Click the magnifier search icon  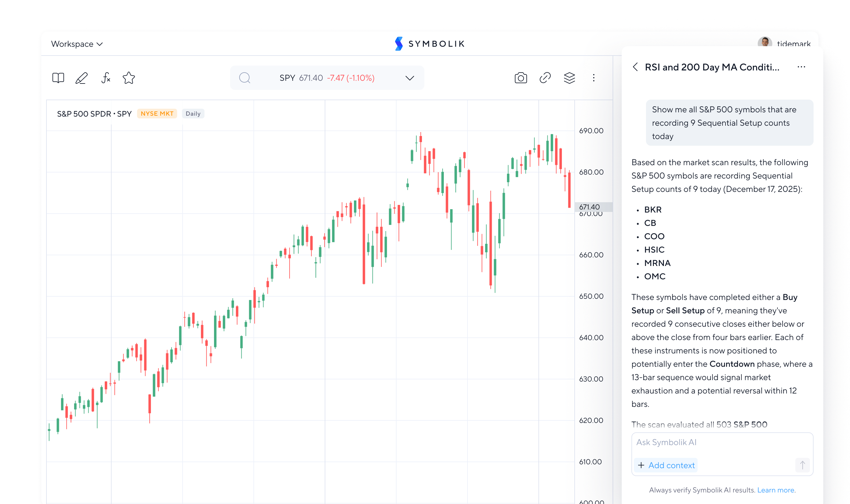(244, 78)
